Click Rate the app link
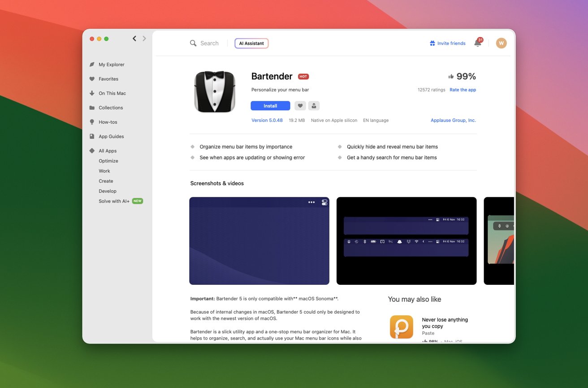Viewport: 588px width, 388px height. click(463, 90)
